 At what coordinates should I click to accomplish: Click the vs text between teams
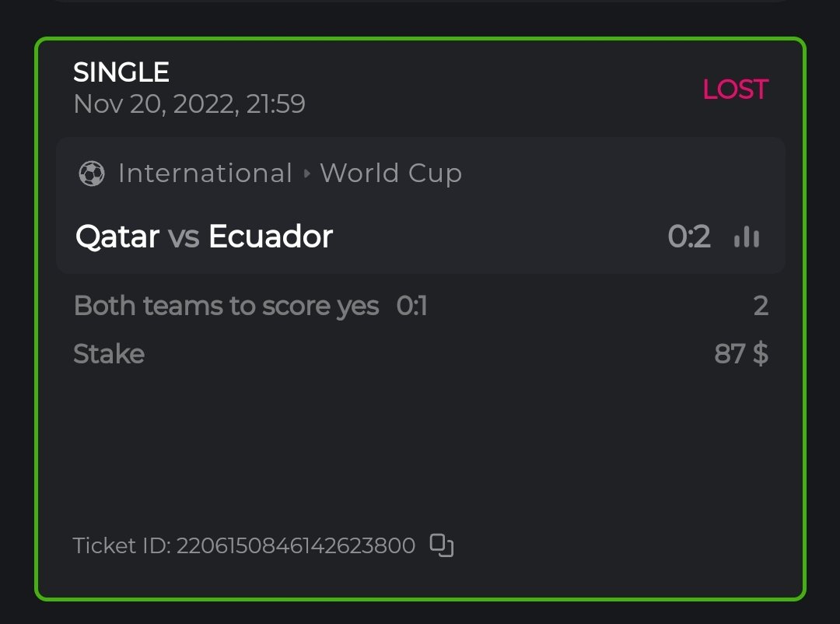[184, 237]
